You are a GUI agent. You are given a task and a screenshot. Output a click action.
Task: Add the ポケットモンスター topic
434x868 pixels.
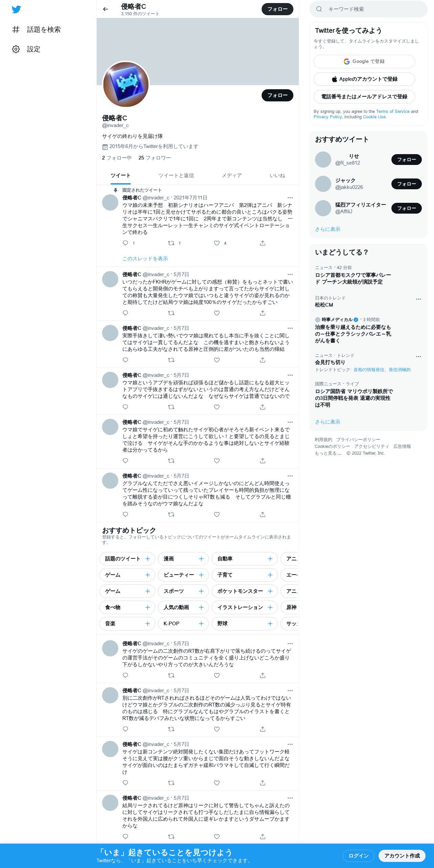pyautogui.click(x=270, y=591)
